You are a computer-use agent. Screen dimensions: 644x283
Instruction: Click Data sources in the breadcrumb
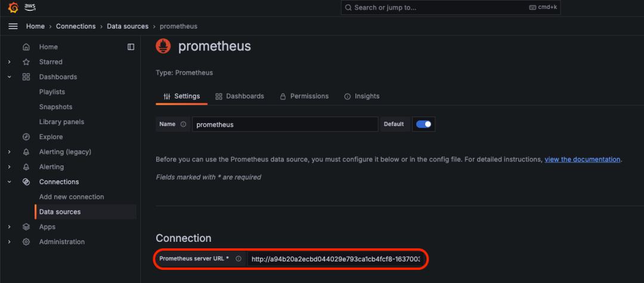(128, 26)
